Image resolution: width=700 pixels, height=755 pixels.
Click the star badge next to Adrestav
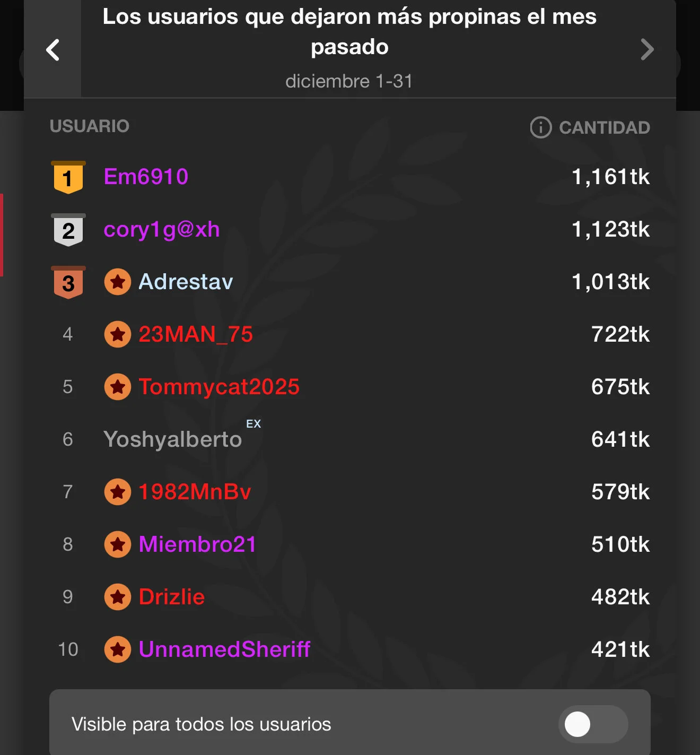tap(118, 282)
